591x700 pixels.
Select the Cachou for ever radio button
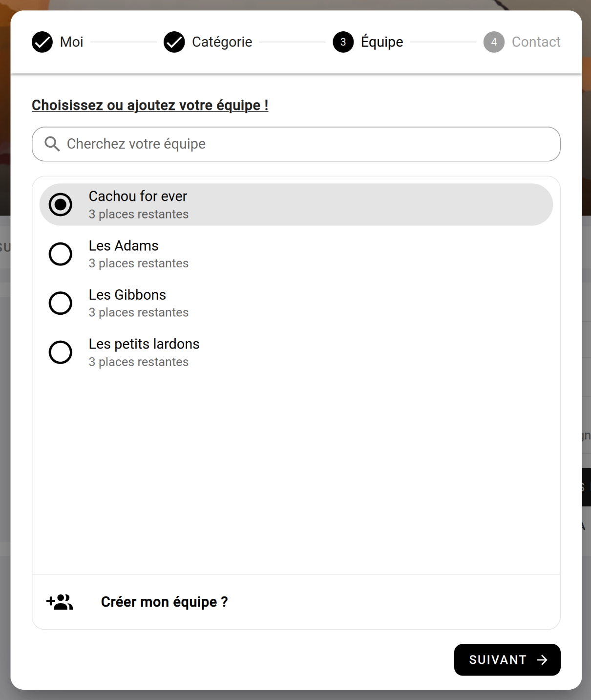[61, 204]
